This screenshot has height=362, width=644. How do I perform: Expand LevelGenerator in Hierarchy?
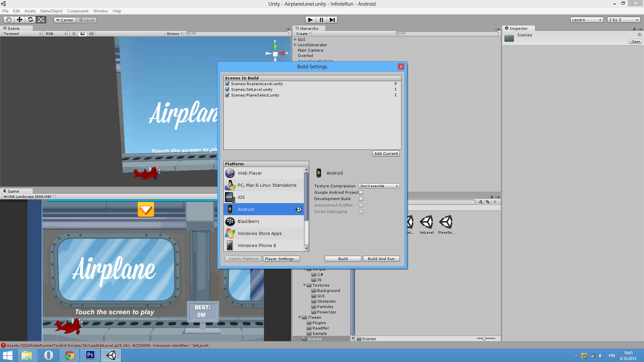tap(296, 45)
